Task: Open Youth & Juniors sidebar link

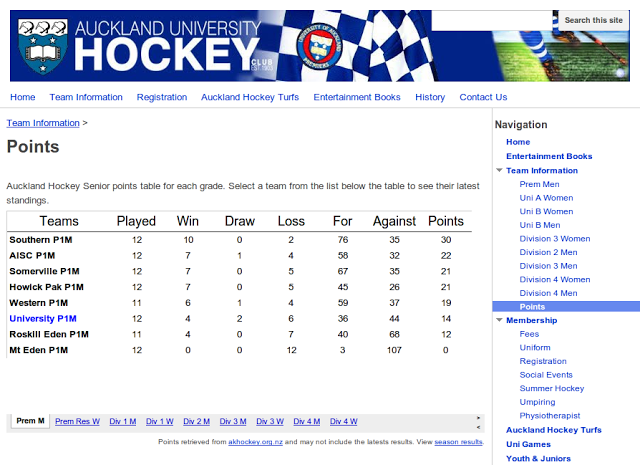Action: tap(538, 459)
